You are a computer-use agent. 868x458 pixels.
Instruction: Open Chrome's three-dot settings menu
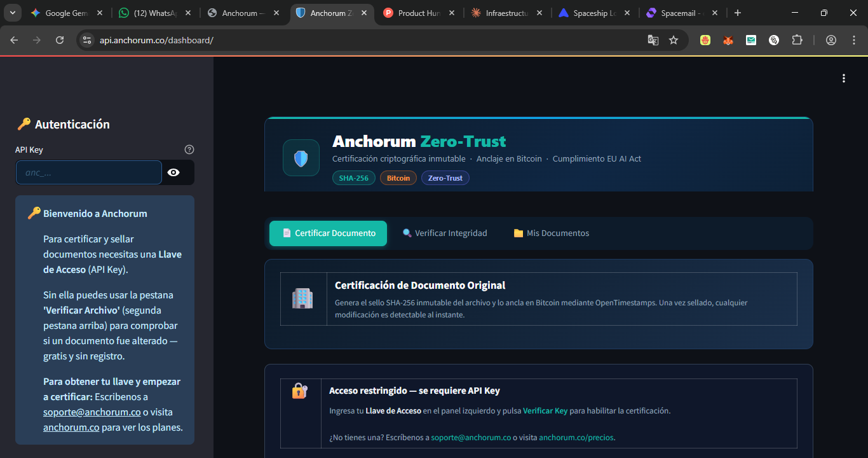point(854,39)
